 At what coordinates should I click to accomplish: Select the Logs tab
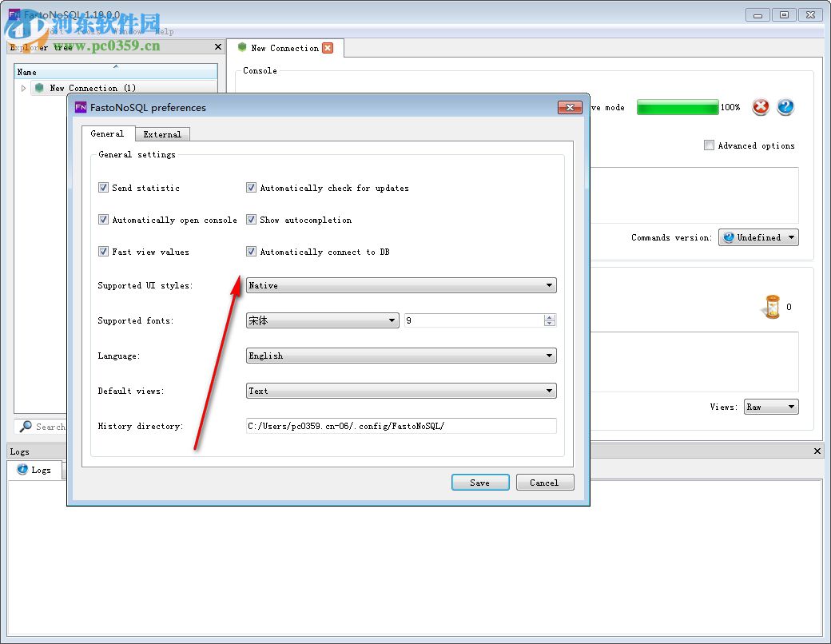34,470
